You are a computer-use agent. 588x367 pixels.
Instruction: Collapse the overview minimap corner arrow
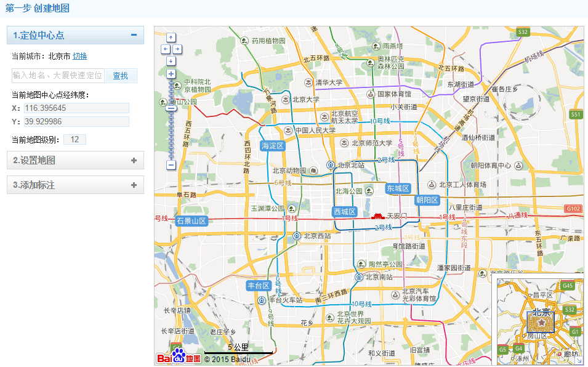coord(579,360)
